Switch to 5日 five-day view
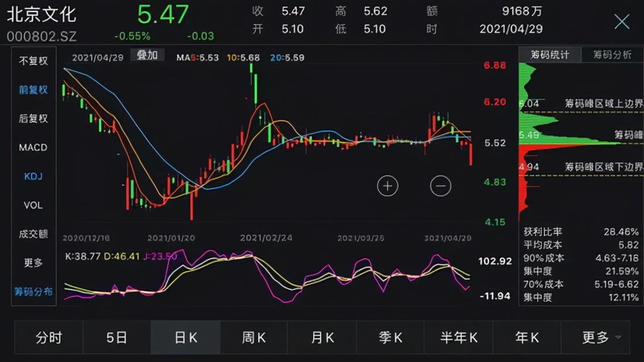Viewport: 644px width, 362px height. pyautogui.click(x=117, y=337)
